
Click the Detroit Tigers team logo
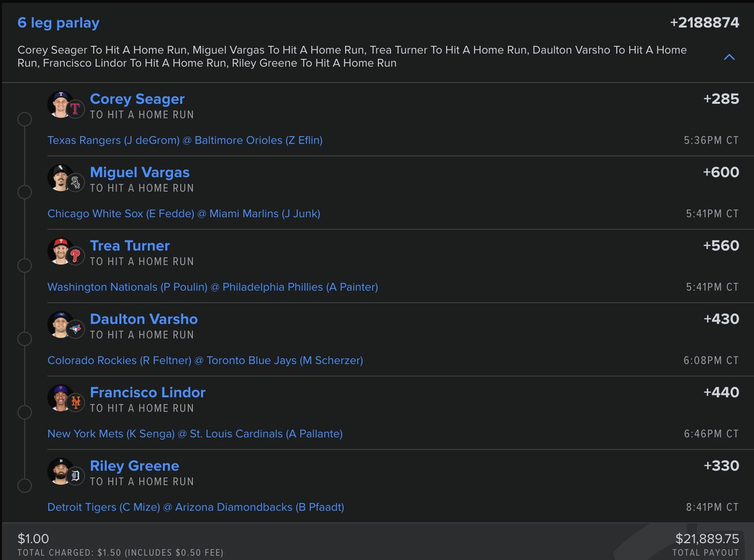click(75, 477)
